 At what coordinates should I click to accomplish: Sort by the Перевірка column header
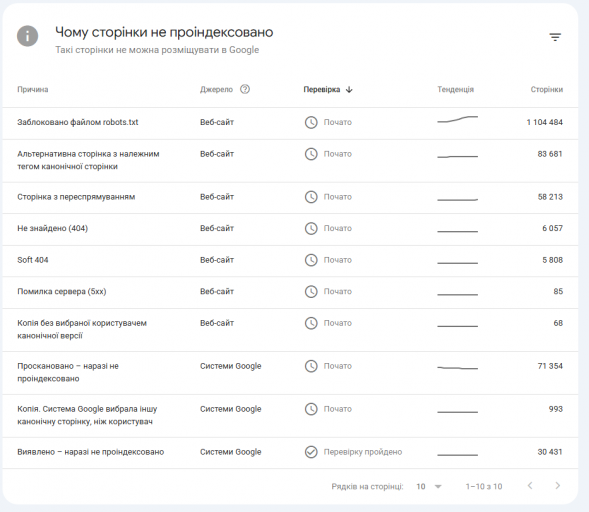322,89
